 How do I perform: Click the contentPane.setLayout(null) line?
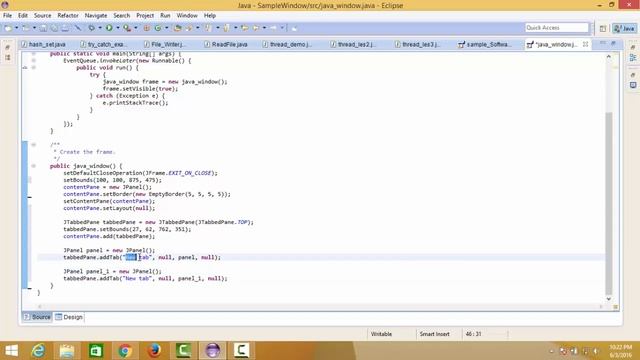[x=109, y=208]
